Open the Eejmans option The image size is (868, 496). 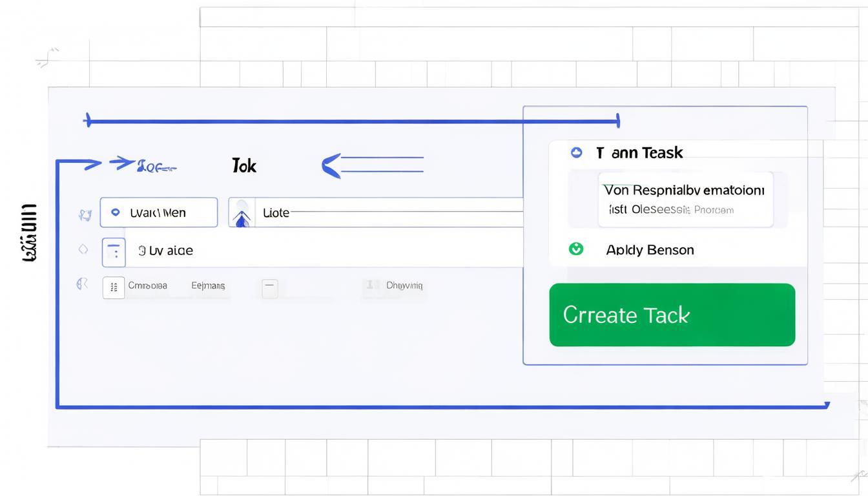click(x=208, y=285)
